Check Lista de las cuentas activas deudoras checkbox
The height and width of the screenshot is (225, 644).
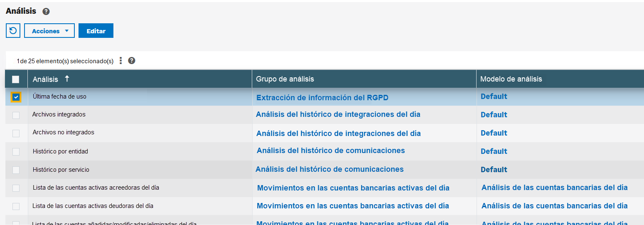(x=16, y=206)
